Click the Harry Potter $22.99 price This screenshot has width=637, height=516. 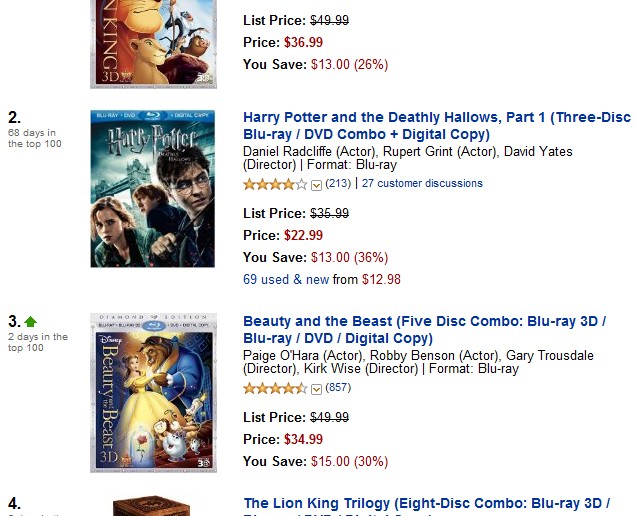tap(302, 236)
